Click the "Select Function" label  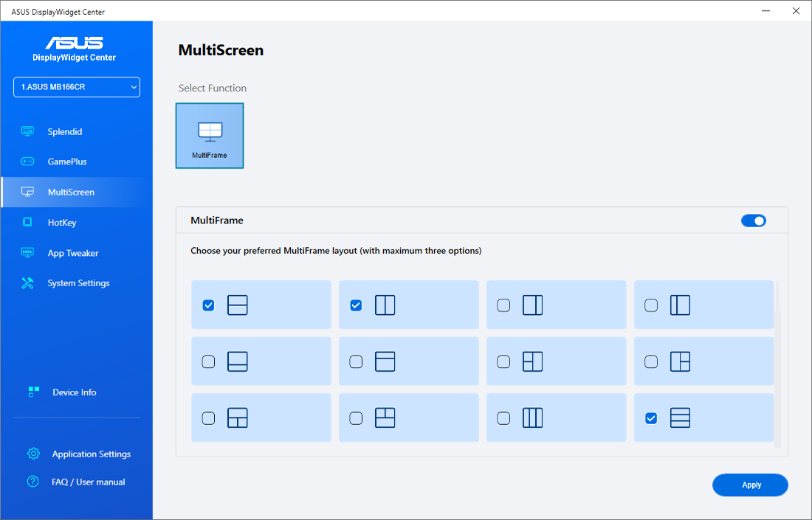[x=213, y=88]
